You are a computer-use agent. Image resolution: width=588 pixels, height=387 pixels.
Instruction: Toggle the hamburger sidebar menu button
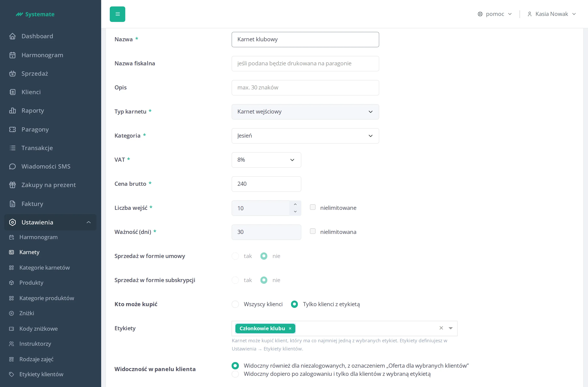(x=117, y=14)
